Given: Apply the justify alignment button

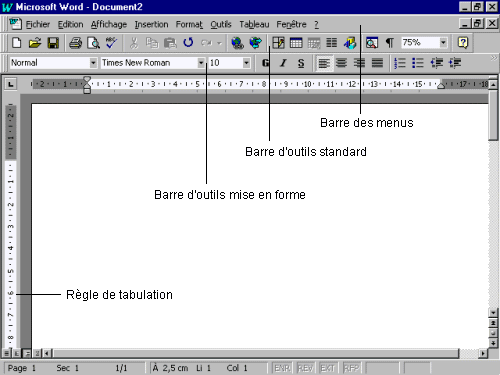Looking at the screenshot, I should [x=377, y=63].
